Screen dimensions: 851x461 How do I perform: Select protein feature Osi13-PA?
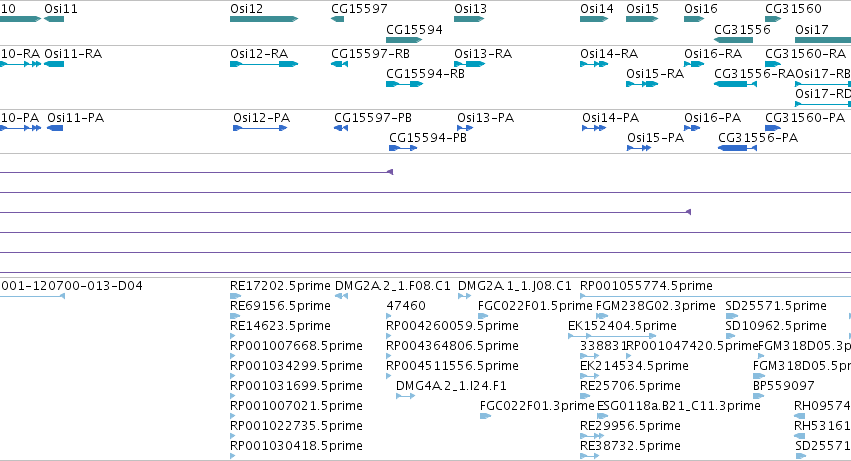pos(465,128)
